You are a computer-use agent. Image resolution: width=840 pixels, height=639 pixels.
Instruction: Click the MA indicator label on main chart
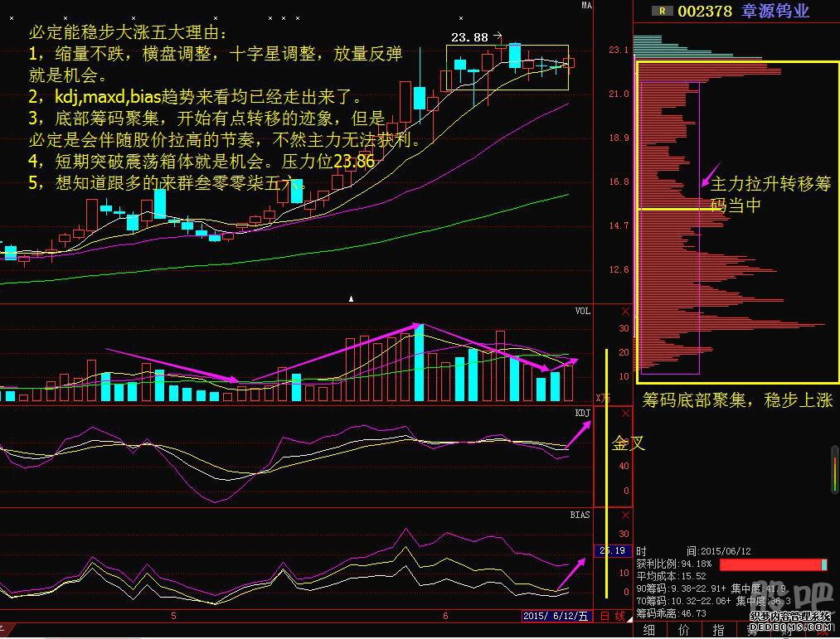coord(587,5)
